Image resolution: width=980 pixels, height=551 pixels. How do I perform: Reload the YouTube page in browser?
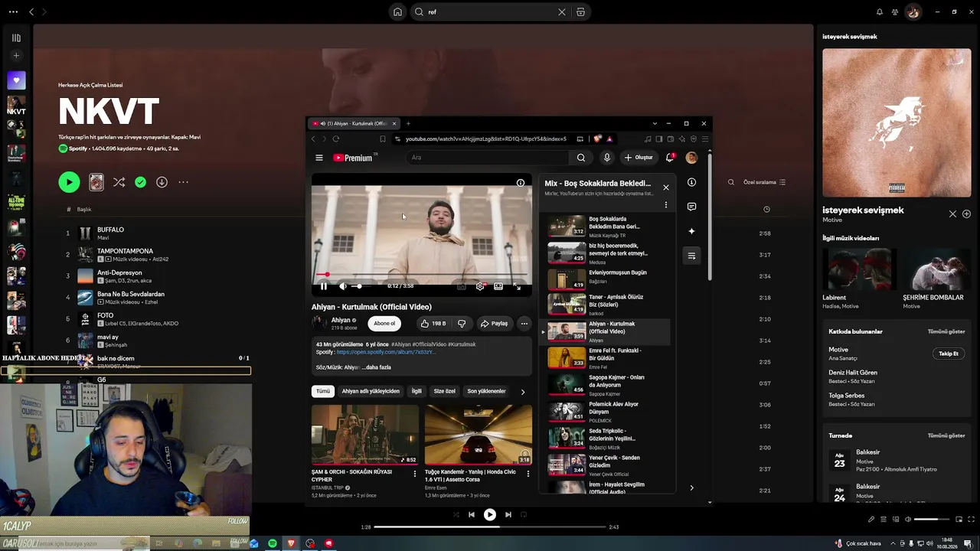click(x=335, y=139)
